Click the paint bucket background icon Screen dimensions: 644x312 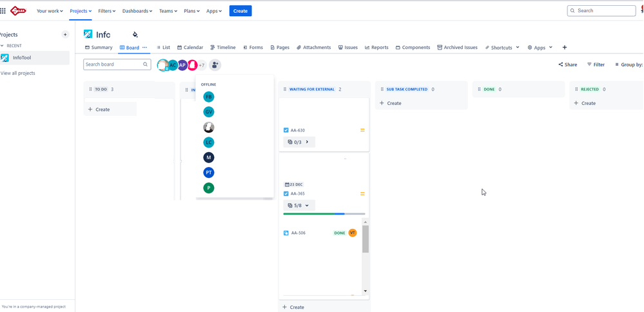click(x=135, y=34)
